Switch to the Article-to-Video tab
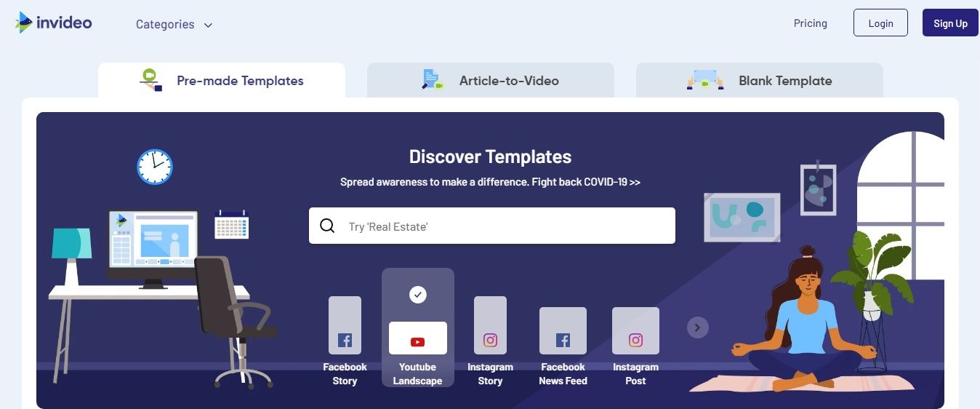 click(491, 80)
